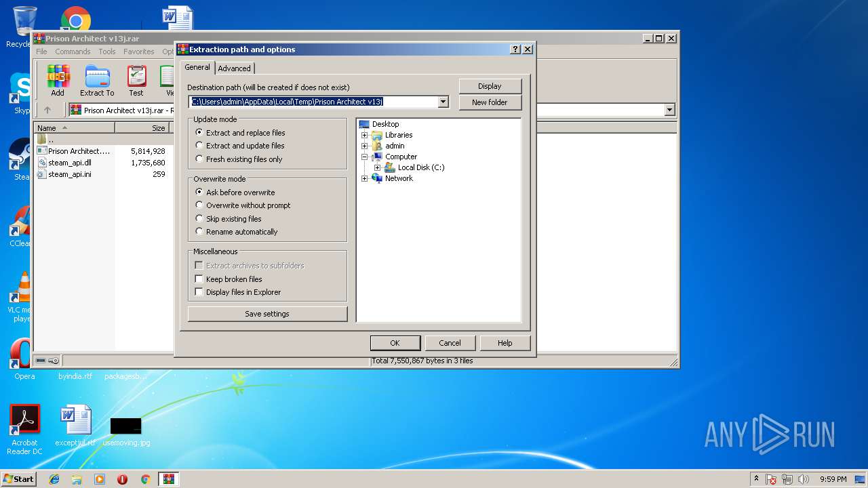Screen dimensions: 868x488
Task: Open Windows Explorer from the taskbar
Action: click(x=77, y=479)
